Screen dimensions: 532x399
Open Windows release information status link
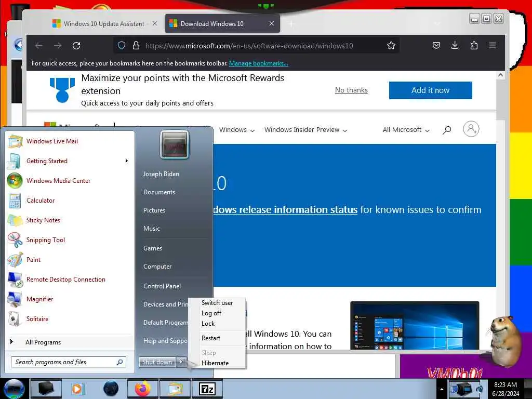coord(285,210)
